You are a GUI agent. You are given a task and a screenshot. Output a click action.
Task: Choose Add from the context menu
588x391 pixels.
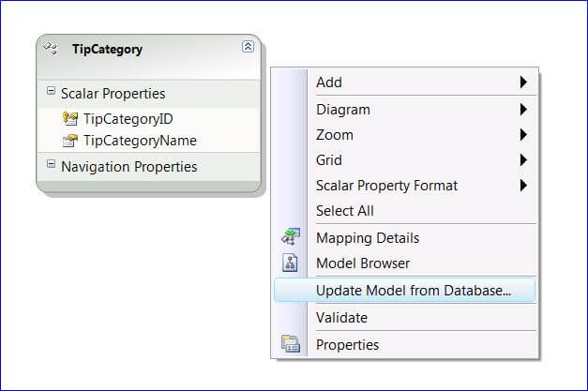click(404, 83)
